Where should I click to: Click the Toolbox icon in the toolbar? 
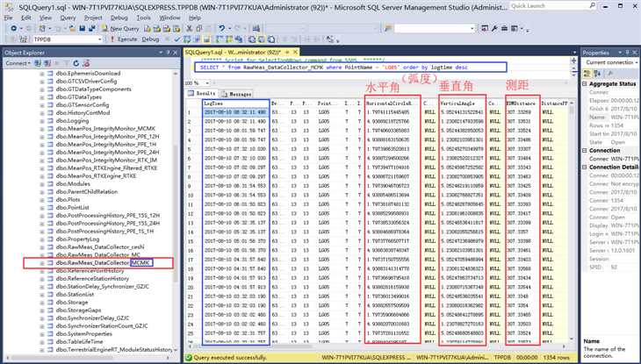(x=505, y=28)
